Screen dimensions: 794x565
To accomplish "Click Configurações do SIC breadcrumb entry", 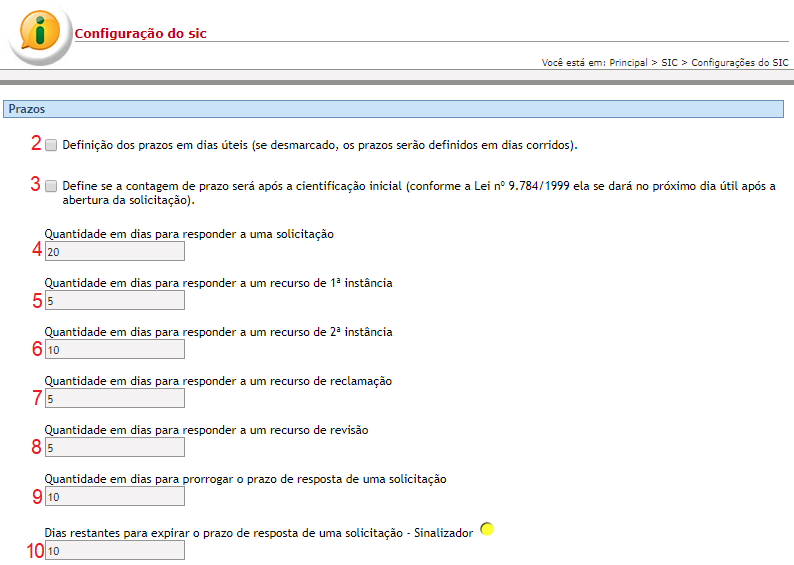I will pos(740,62).
